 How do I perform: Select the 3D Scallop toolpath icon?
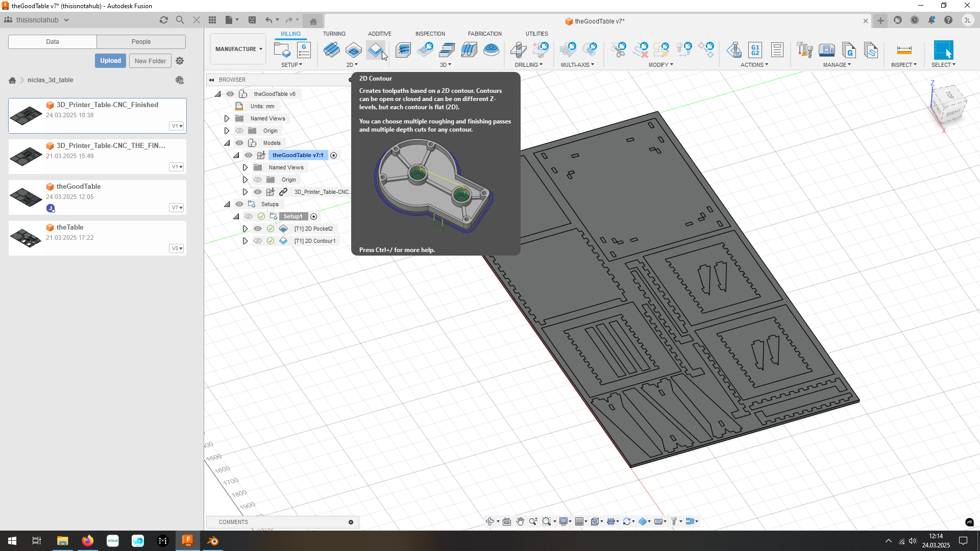click(491, 50)
